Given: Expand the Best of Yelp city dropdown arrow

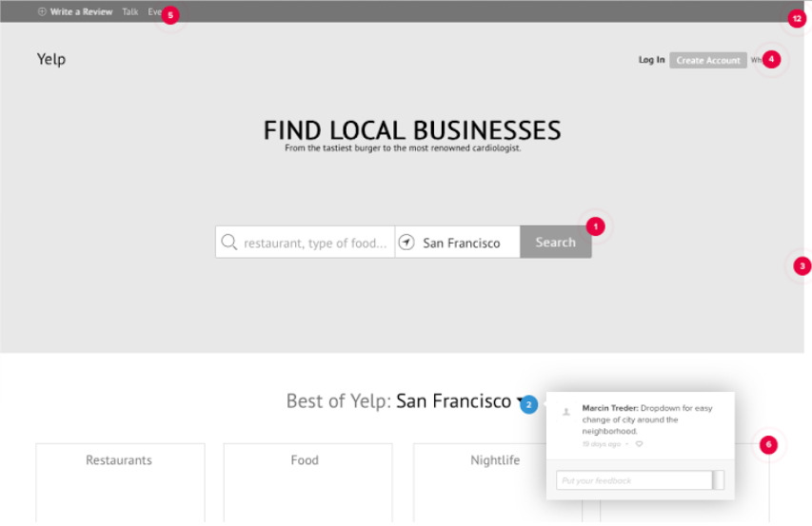Looking at the screenshot, I should pos(520,400).
